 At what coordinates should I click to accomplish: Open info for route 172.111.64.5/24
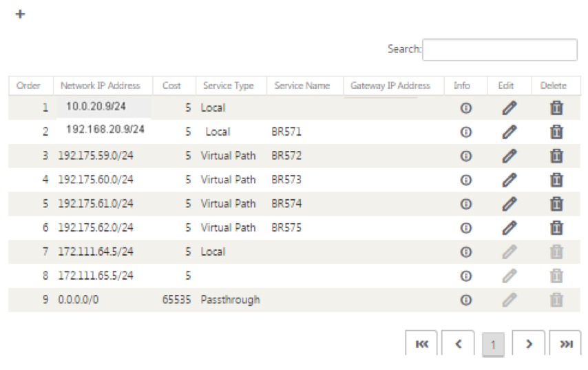coord(465,252)
